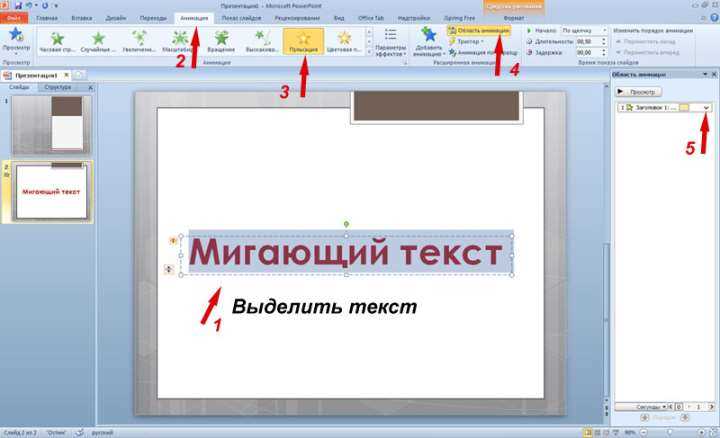Viewport: 720px width, 438px height.
Task: Select the Пульсация animation effect
Action: 303,41
